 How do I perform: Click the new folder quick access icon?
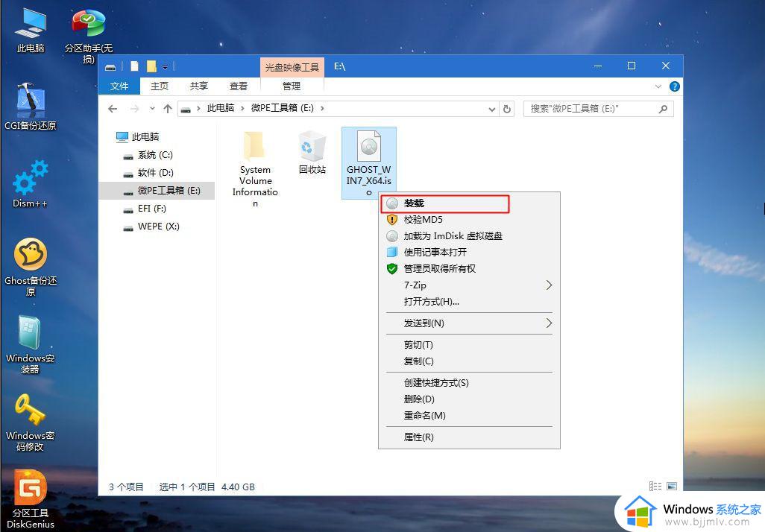coord(151,66)
